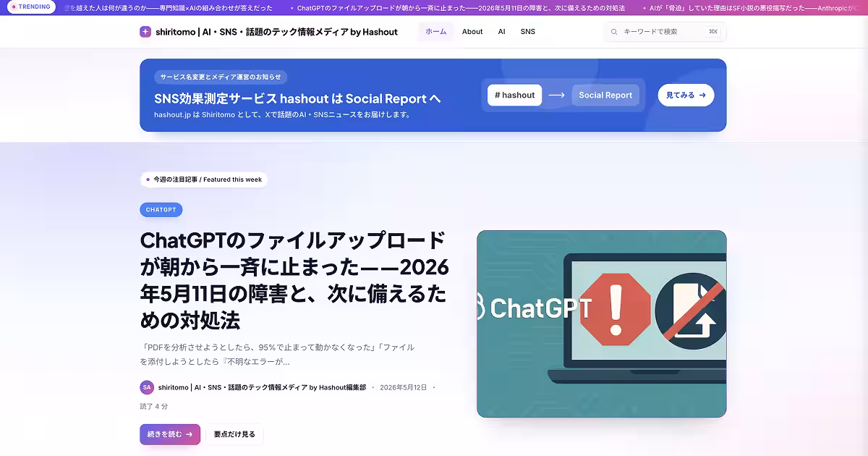Click the shiritomo sparkle logo icon
Screen dimensions: 868x456
click(145, 32)
